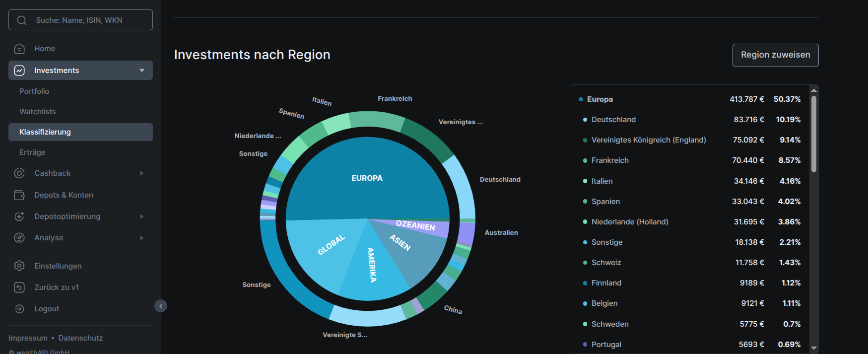Click the region list scroll-down arrow

click(813, 348)
